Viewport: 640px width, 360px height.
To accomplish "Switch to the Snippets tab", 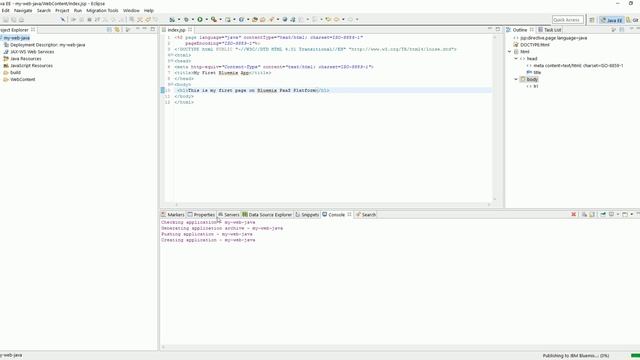I will [x=307, y=215].
